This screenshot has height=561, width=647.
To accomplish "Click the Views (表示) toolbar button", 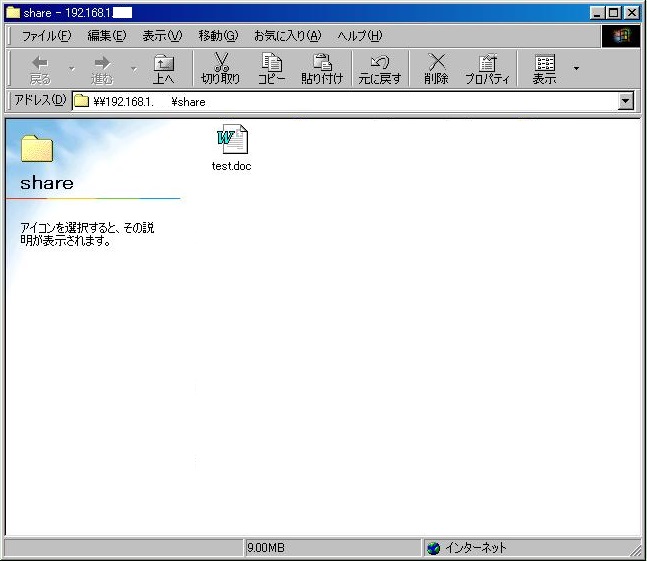I will tap(544, 68).
